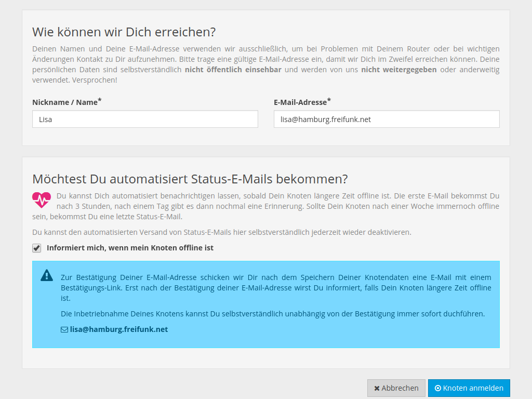Click the blue confirmation notice box
The height and width of the screenshot is (399, 532).
pyautogui.click(x=266, y=304)
